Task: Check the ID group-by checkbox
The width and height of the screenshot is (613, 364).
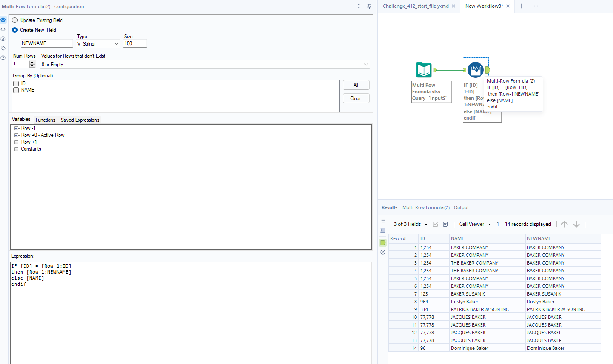Action: point(16,84)
